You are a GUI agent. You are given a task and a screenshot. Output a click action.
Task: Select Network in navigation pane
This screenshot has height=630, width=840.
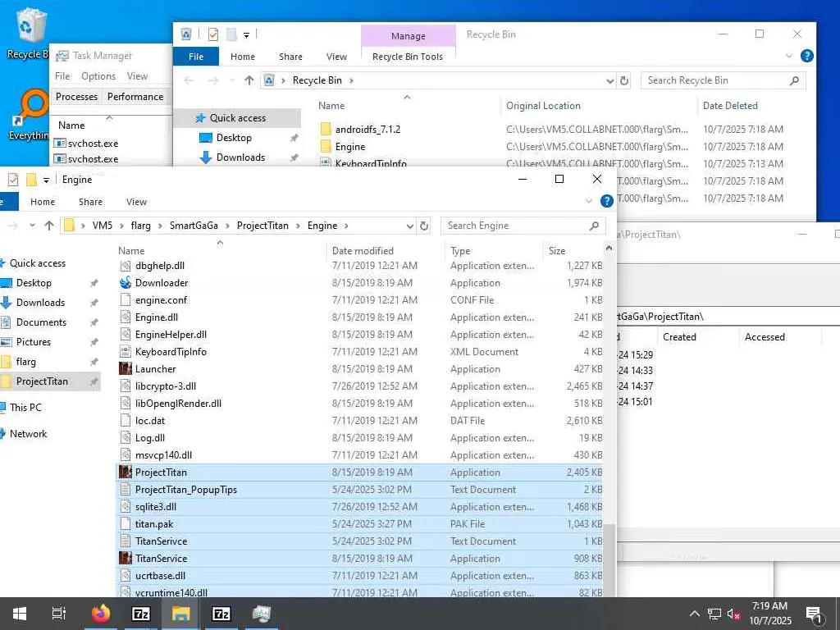pyautogui.click(x=29, y=434)
